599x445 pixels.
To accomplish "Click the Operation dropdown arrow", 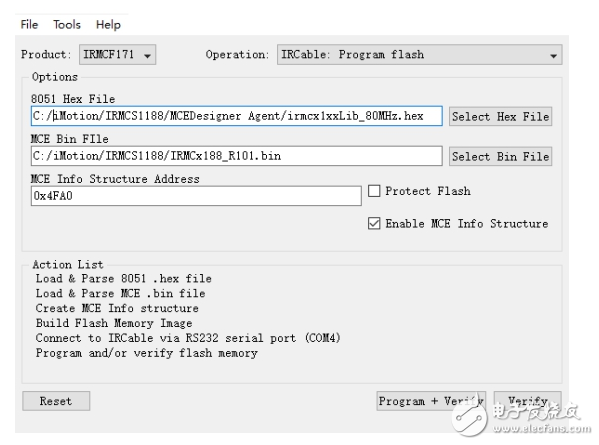I will click(553, 56).
